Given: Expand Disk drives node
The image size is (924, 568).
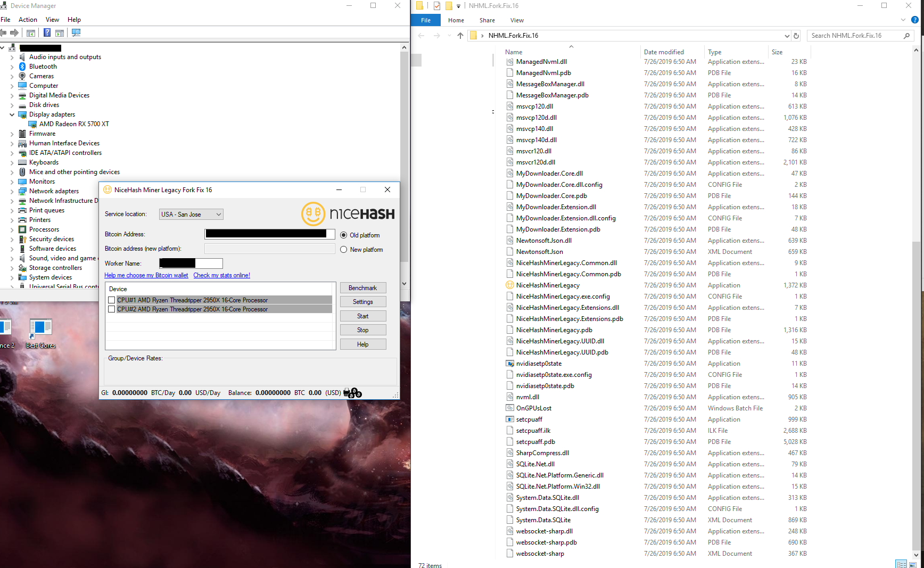Looking at the screenshot, I should click(12, 105).
